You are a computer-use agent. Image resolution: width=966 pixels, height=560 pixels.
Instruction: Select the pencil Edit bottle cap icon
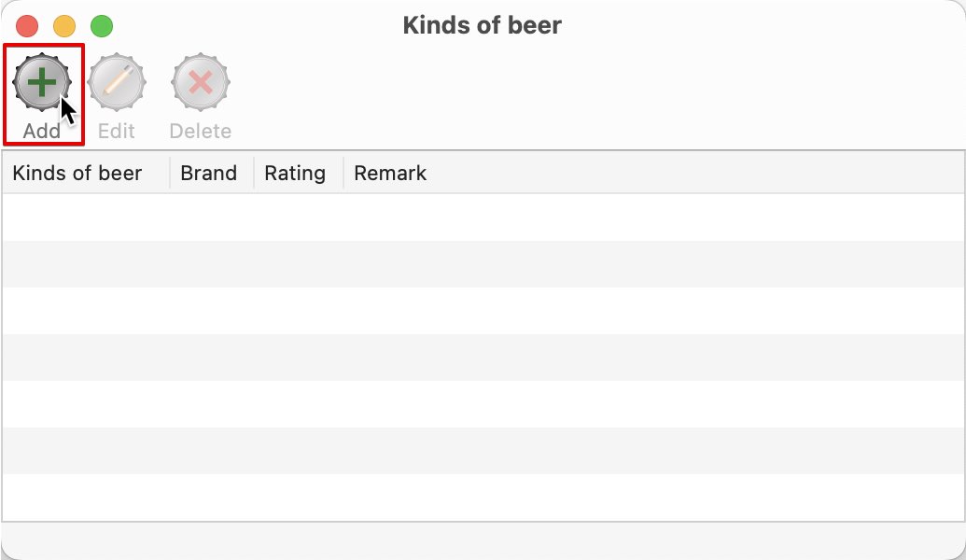[x=117, y=82]
